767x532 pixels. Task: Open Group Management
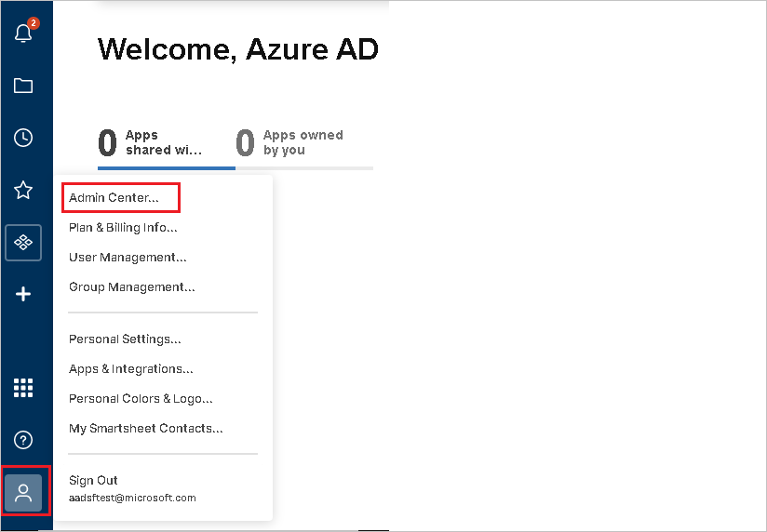point(132,287)
